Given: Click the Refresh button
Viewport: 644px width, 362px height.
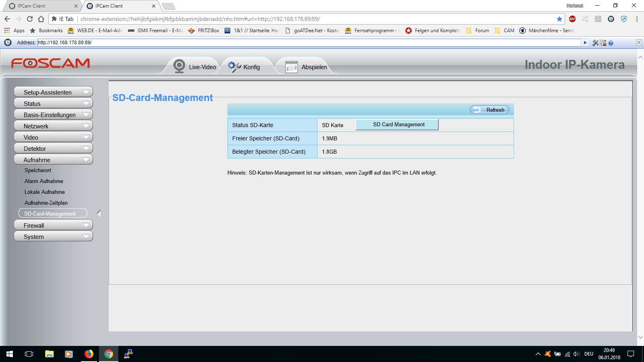Looking at the screenshot, I should click(x=489, y=110).
